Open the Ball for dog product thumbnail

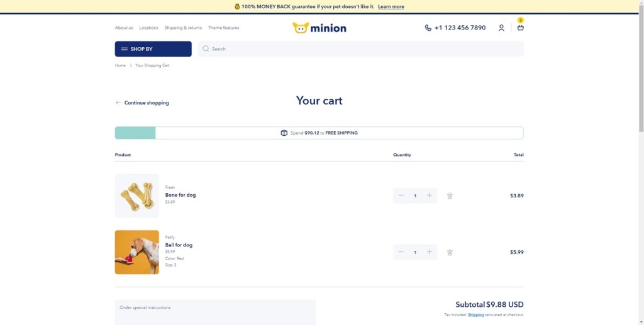click(137, 252)
